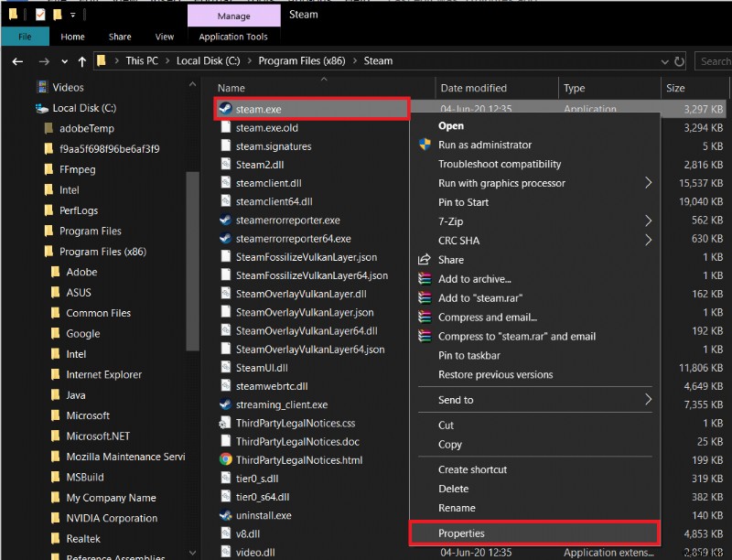This screenshot has height=560, width=732.
Task: Click the streaming_client.exe file icon
Action: [x=226, y=404]
